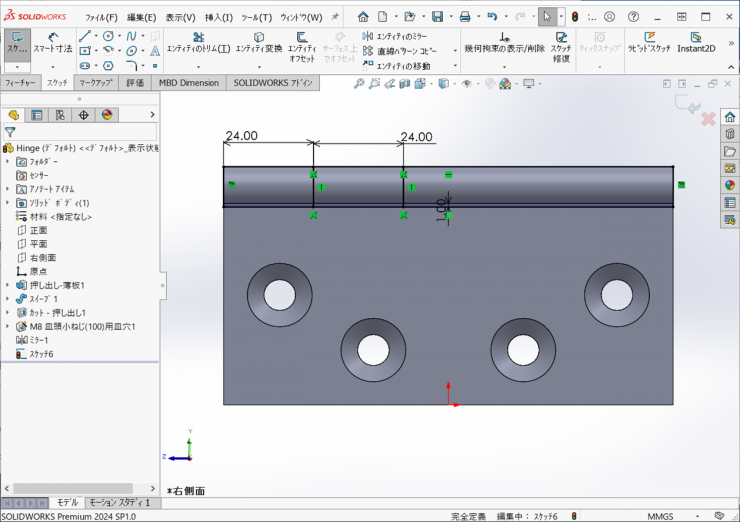This screenshot has width=740, height=522.
Task: Click the Convert Entities tool
Action: point(258,43)
